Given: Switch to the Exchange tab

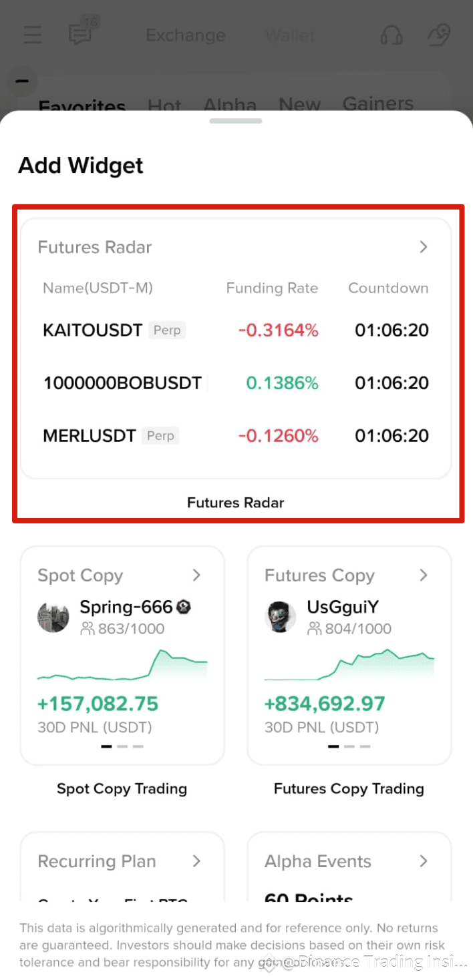Looking at the screenshot, I should point(185,35).
